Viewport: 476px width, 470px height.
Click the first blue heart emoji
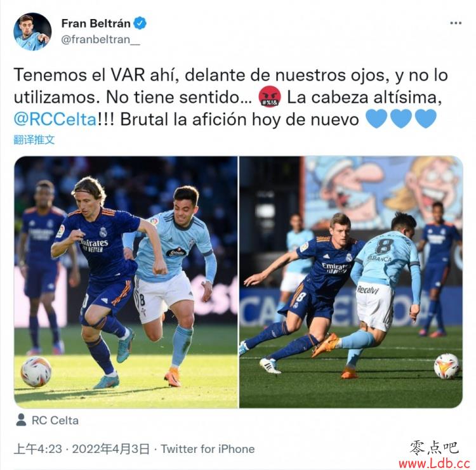(x=376, y=119)
